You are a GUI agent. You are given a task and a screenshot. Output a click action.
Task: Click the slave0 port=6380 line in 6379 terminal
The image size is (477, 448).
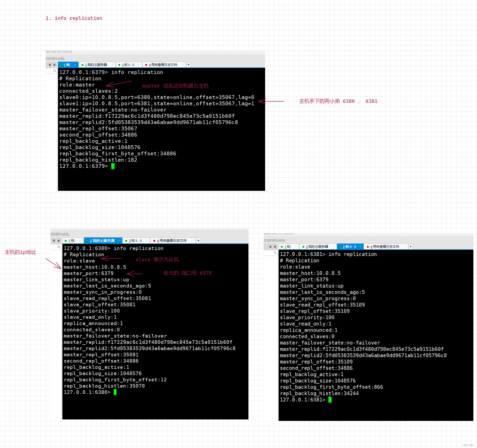[157, 97]
